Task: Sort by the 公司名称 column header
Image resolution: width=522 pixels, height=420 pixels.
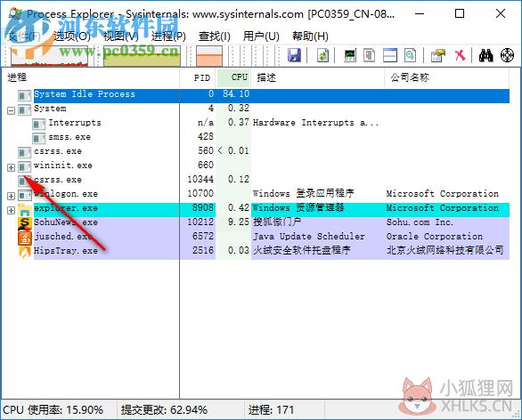Action: pyautogui.click(x=447, y=77)
